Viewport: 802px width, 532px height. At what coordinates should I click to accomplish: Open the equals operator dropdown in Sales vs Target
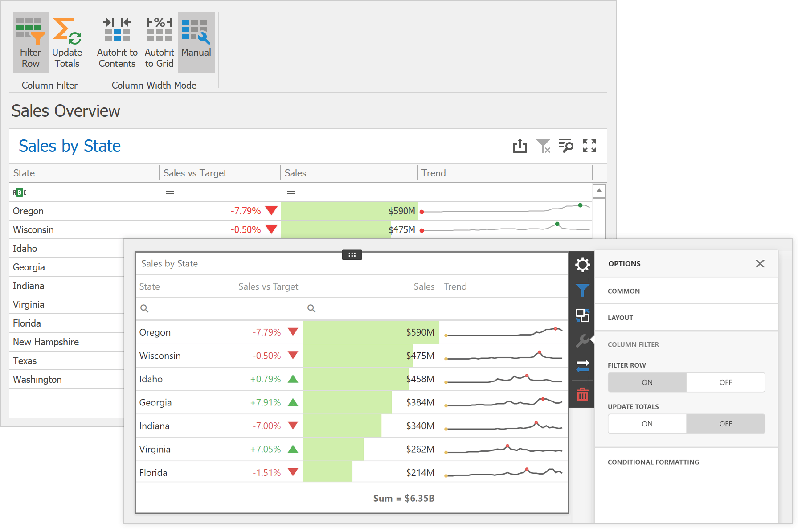[169, 192]
